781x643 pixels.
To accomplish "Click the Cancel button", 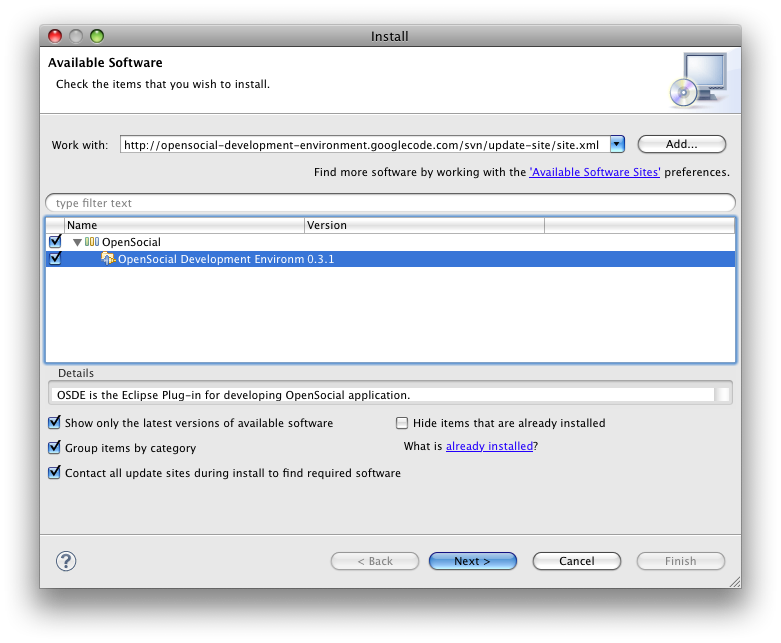I will click(577, 561).
